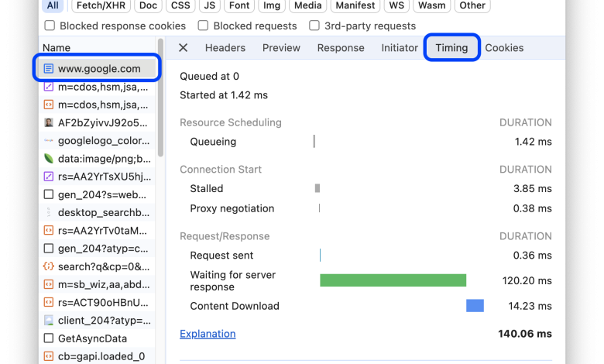Click the blank icon beside gen_204?atyp=c
Screen dimensions: 604x364
[x=49, y=249]
